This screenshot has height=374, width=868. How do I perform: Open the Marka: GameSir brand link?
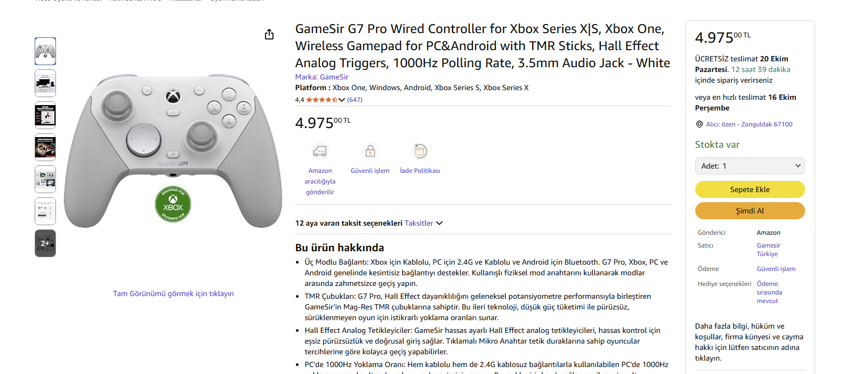coord(322,77)
